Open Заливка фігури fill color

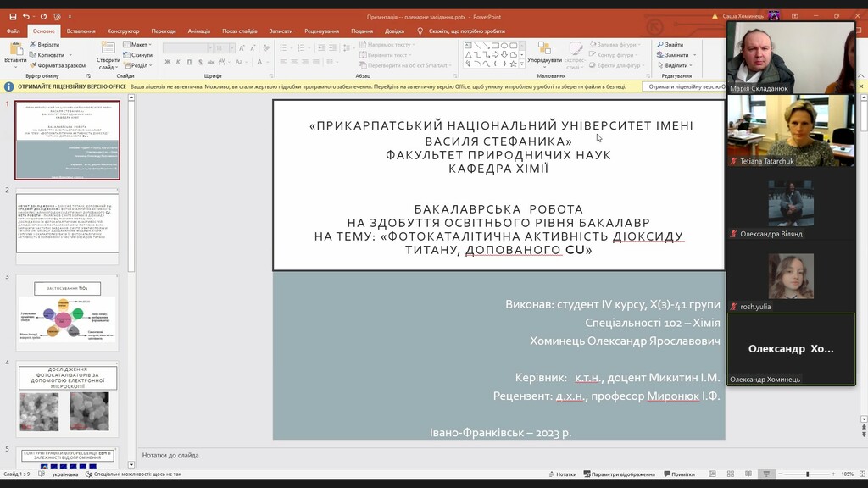pyautogui.click(x=614, y=44)
